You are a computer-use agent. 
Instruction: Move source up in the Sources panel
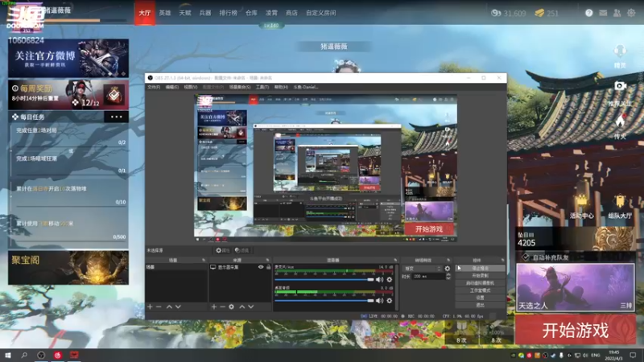242,306
